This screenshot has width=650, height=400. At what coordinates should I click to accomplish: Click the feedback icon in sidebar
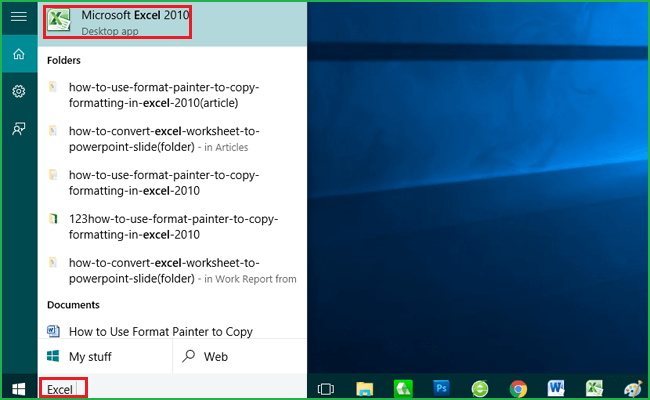click(18, 128)
